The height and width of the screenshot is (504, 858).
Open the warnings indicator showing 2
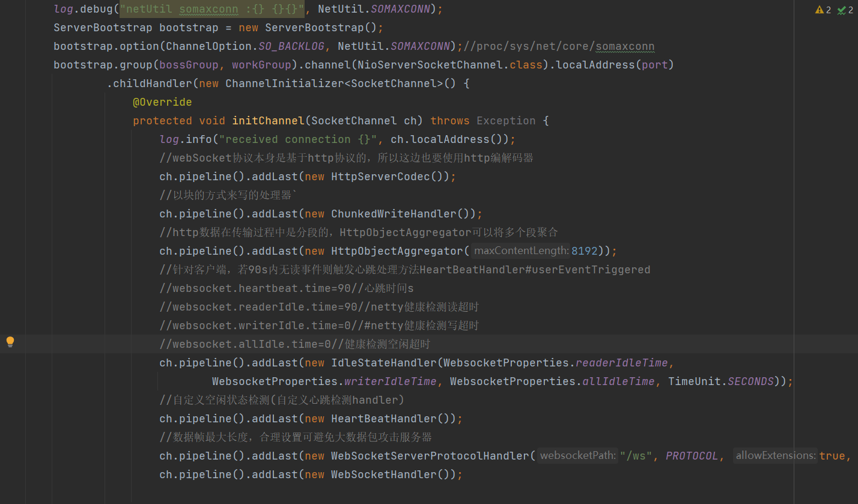click(x=823, y=10)
